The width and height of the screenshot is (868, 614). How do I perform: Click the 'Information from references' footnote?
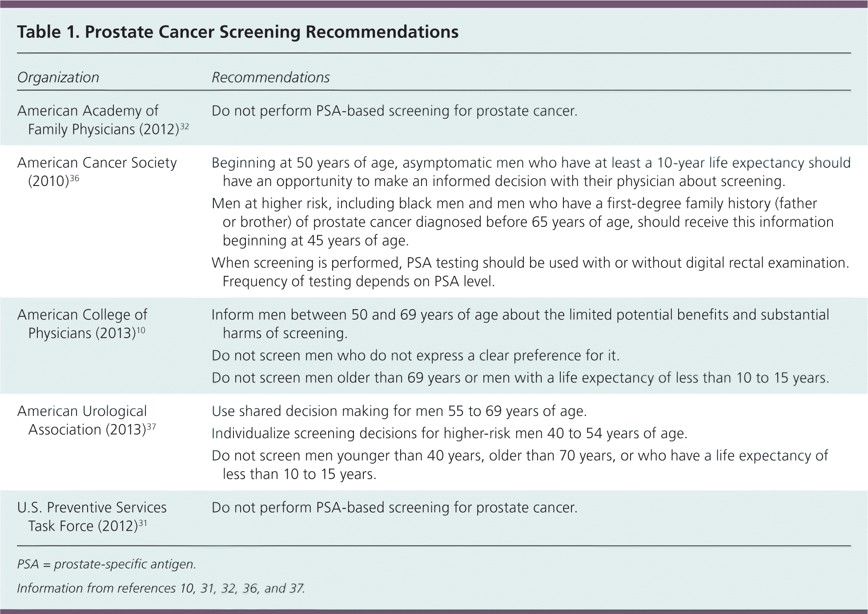[161, 589]
